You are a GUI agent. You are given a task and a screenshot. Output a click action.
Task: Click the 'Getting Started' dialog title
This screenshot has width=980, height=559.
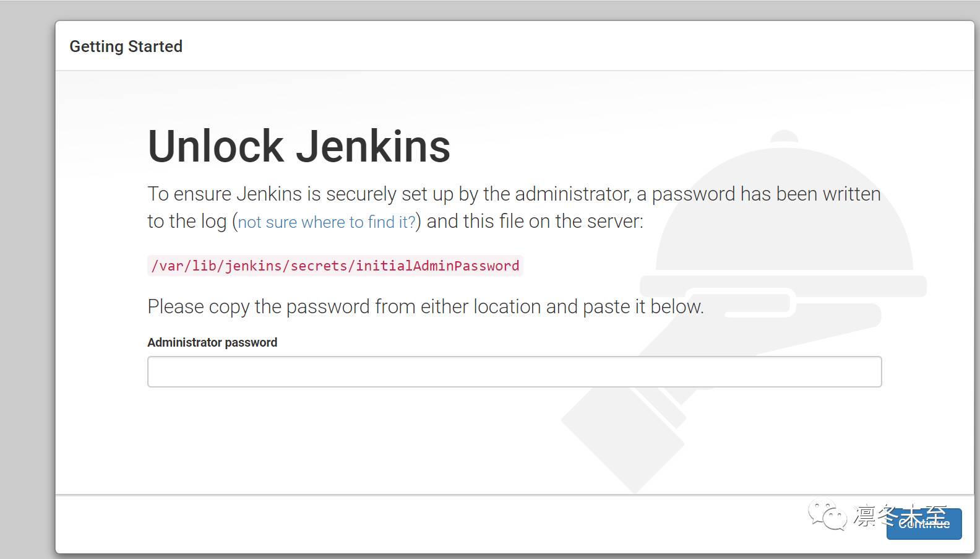(126, 46)
